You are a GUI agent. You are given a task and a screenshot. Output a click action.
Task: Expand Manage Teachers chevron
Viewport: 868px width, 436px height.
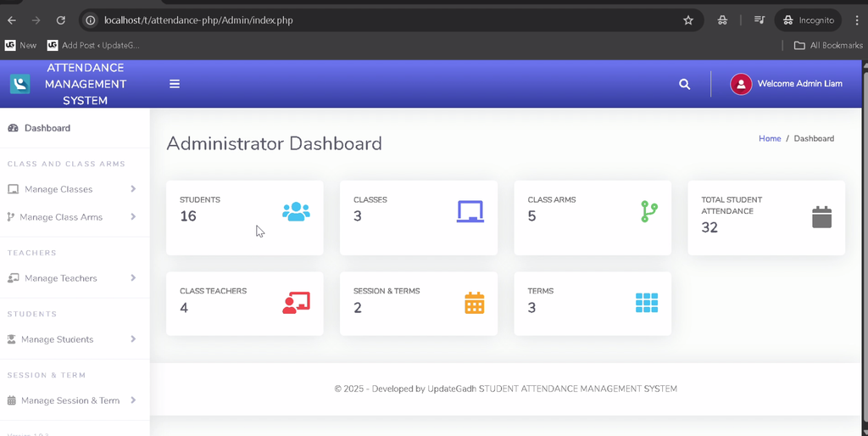(x=133, y=277)
